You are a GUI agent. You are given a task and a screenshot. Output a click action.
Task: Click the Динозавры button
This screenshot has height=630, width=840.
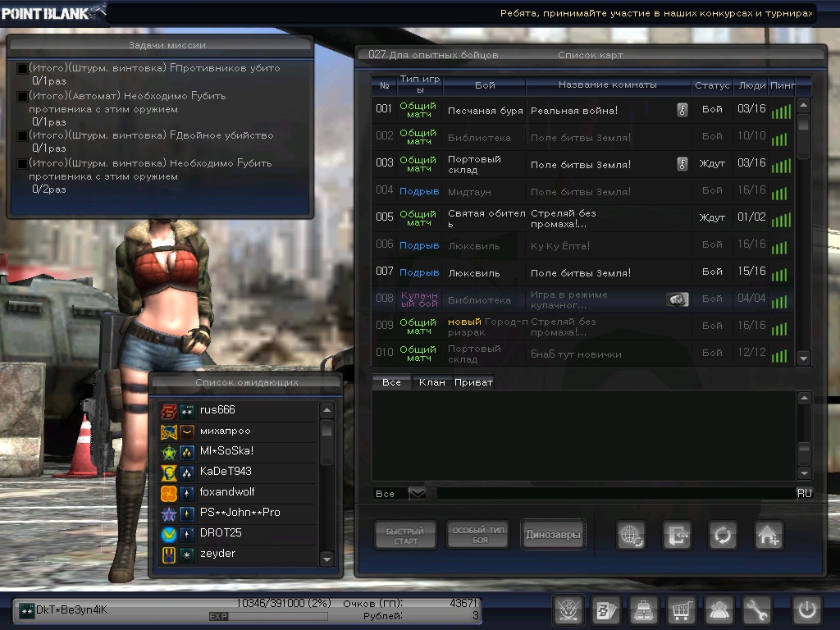pyautogui.click(x=553, y=535)
